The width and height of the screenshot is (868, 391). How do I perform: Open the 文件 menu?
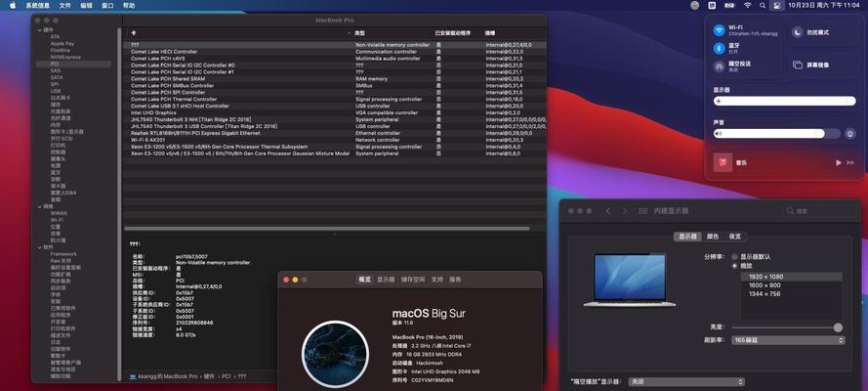[64, 5]
